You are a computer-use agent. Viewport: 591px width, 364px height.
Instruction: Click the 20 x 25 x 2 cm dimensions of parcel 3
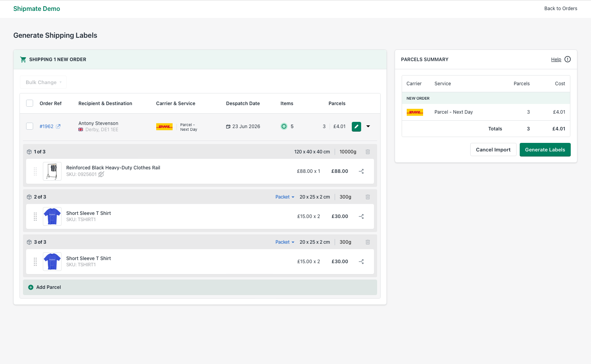click(x=315, y=242)
